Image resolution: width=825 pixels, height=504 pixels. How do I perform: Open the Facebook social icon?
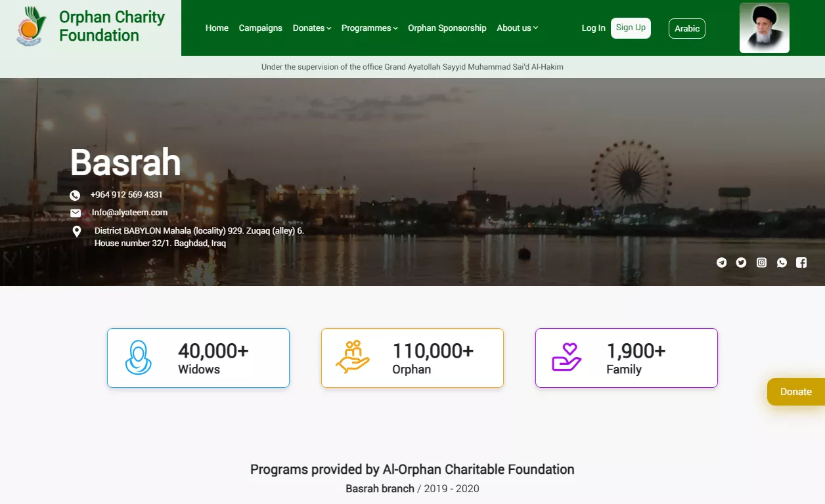[801, 262]
